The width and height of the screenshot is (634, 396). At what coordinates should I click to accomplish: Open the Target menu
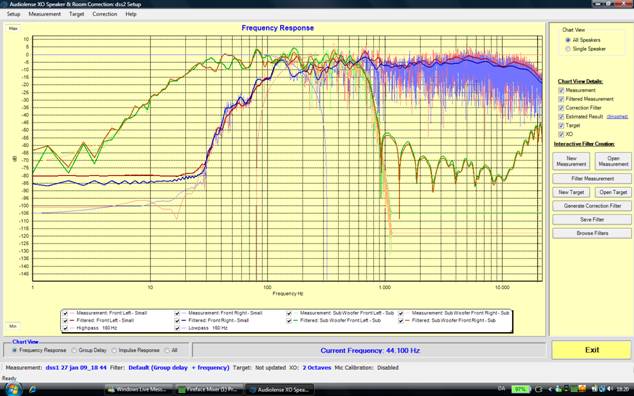tap(76, 14)
